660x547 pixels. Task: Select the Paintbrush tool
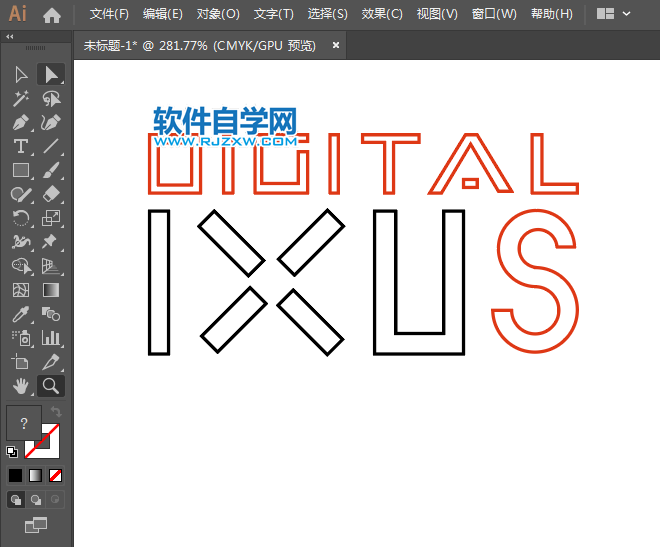(x=51, y=170)
